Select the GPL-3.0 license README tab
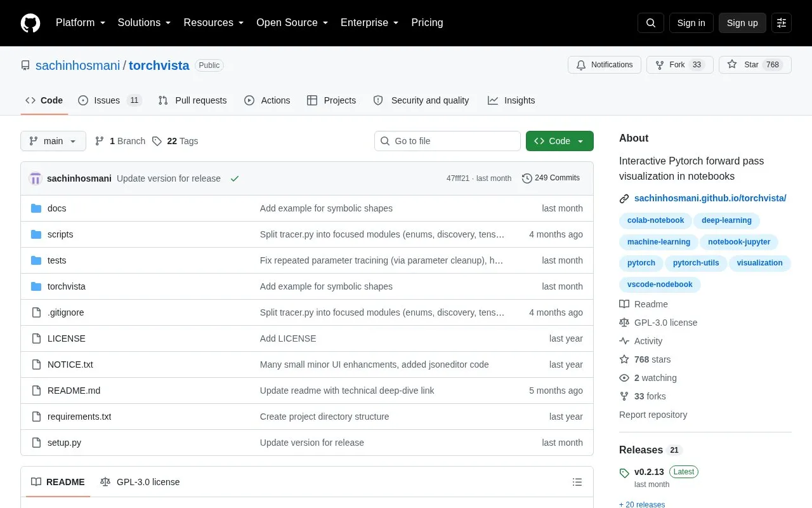This screenshot has height=508, width=812. tap(140, 482)
